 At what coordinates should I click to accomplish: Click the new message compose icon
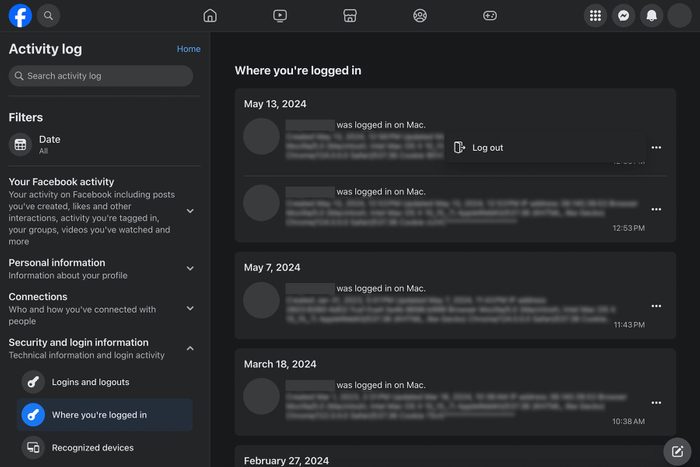click(x=678, y=451)
